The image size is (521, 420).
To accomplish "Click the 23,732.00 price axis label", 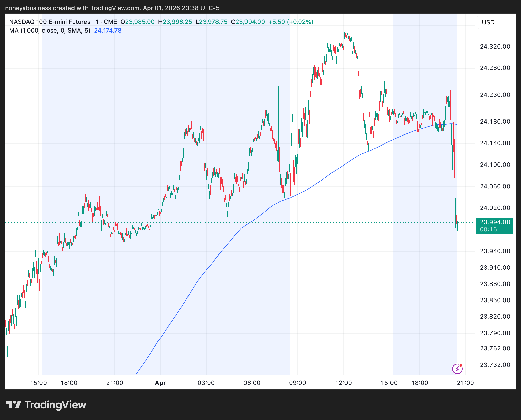I will click(495, 365).
